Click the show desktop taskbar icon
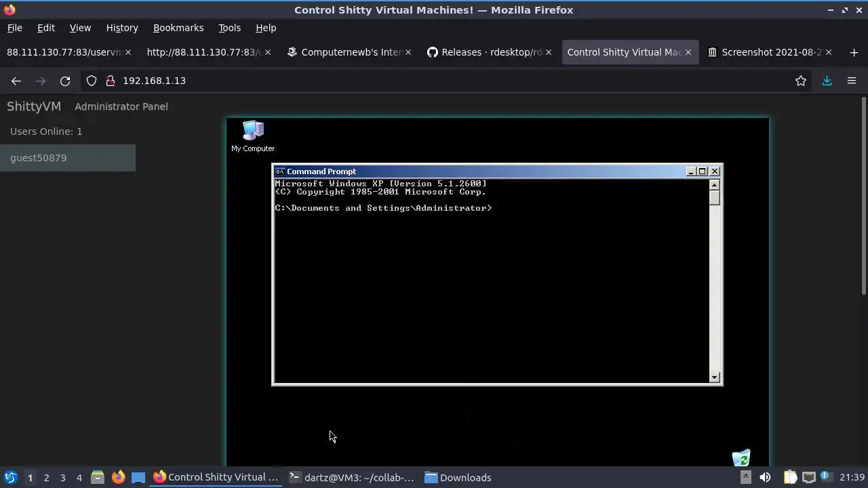The image size is (868, 488). [138, 477]
